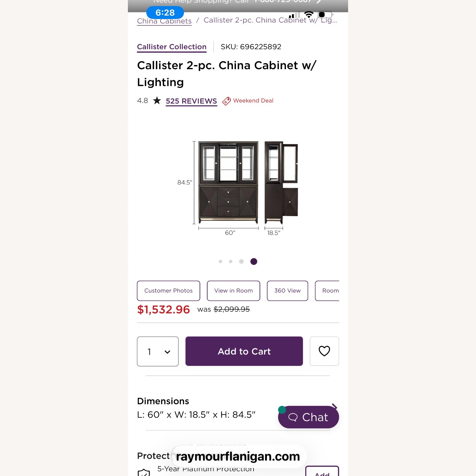Click the Weekend Deal tag icon
This screenshot has height=476, width=476.
pos(226,101)
